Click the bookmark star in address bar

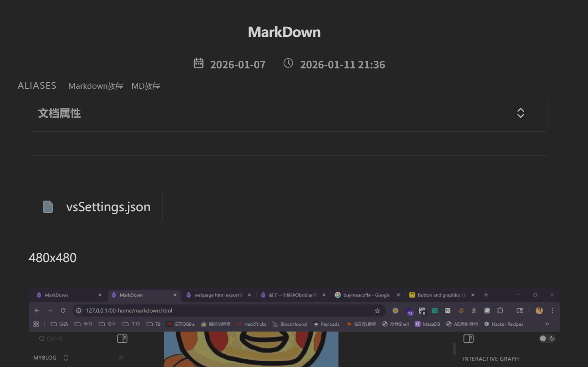[377, 311]
